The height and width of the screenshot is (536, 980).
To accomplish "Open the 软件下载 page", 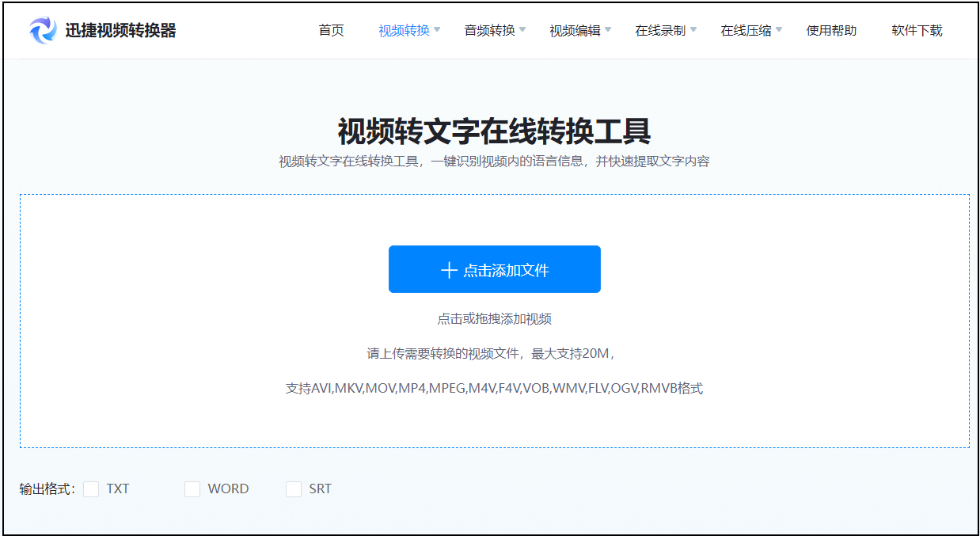I will coord(917,31).
